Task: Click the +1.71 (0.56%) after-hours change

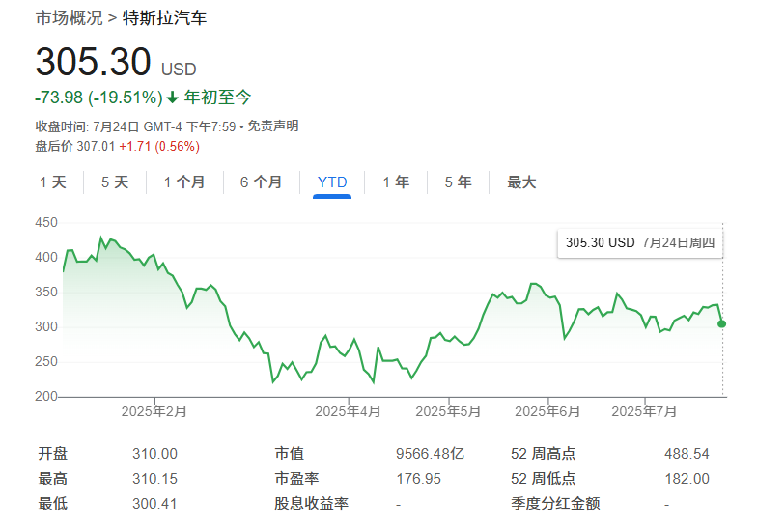Action: coord(159,147)
